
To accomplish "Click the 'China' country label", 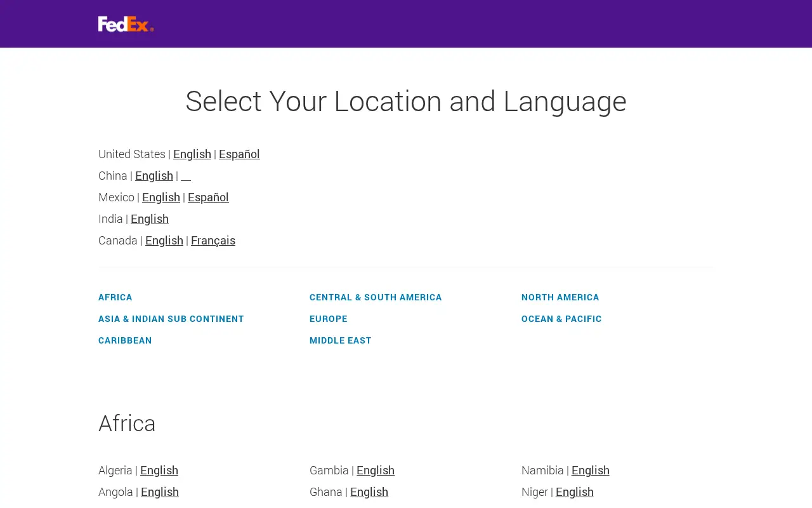I will 113,175.
